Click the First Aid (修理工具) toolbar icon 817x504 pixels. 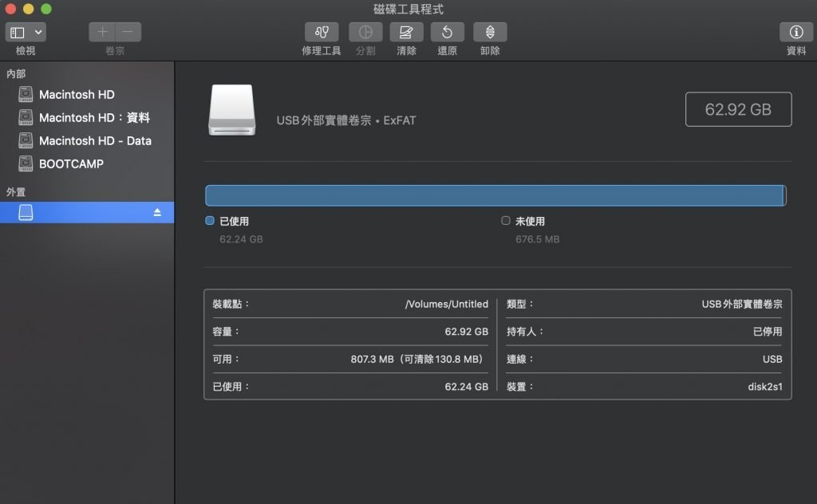322,32
